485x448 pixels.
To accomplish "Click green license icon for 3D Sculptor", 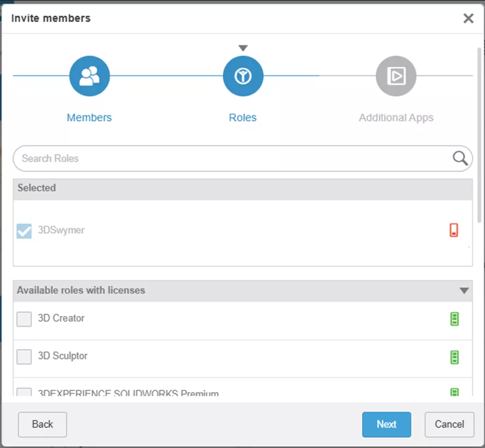I will coord(454,357).
